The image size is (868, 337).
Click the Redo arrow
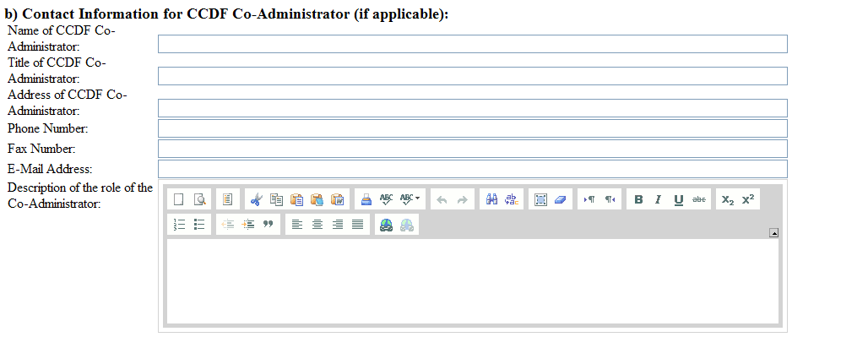(462, 200)
